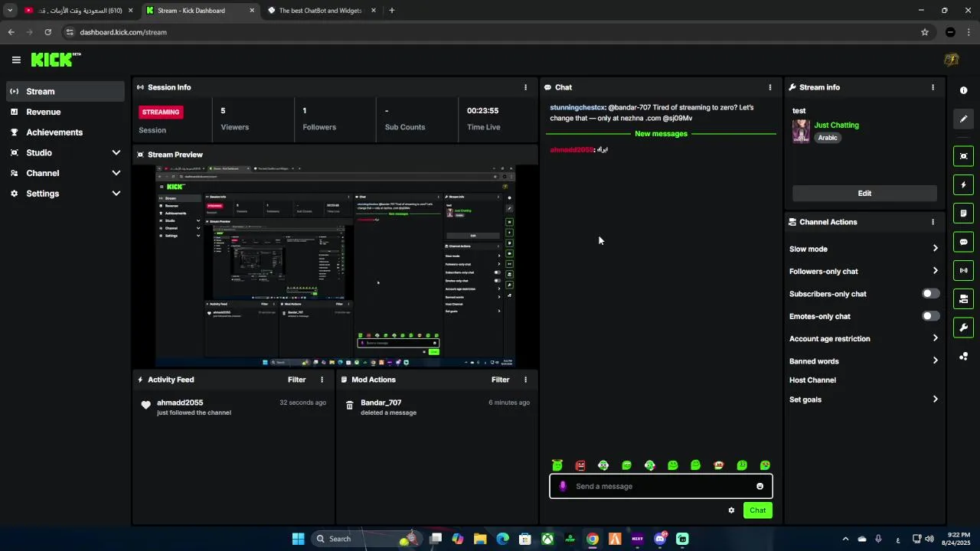Click the New messages divider label

tap(661, 134)
